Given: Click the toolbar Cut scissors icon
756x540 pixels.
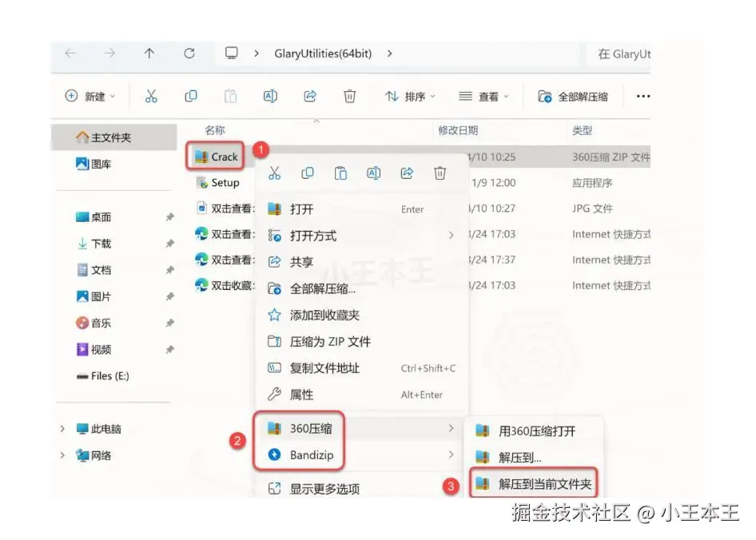Looking at the screenshot, I should [x=151, y=97].
